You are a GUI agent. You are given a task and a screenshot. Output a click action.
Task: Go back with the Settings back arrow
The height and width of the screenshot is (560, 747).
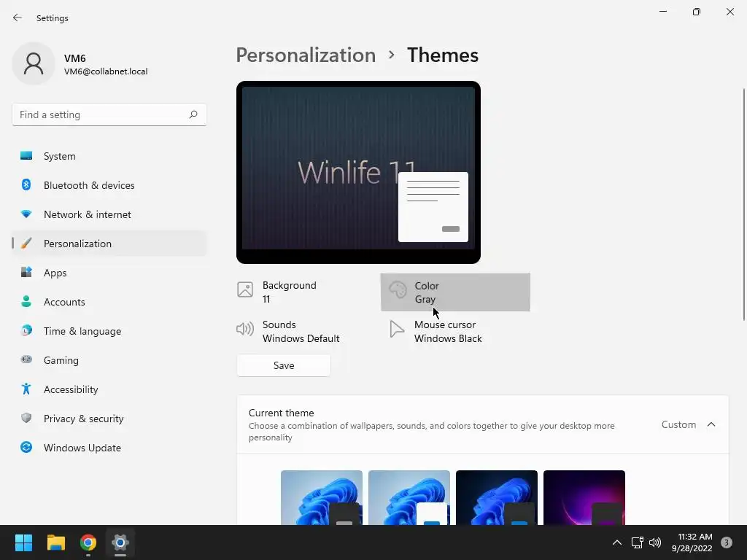18,17
